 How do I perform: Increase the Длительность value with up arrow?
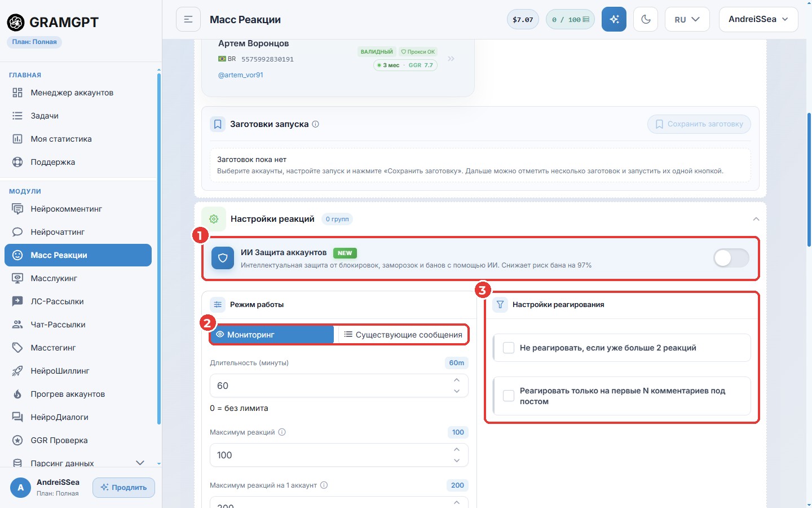coord(457,380)
